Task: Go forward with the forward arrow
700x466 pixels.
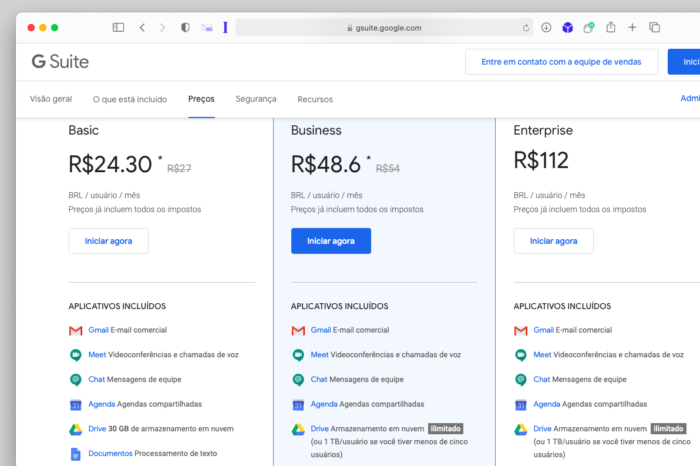Action: [162, 28]
